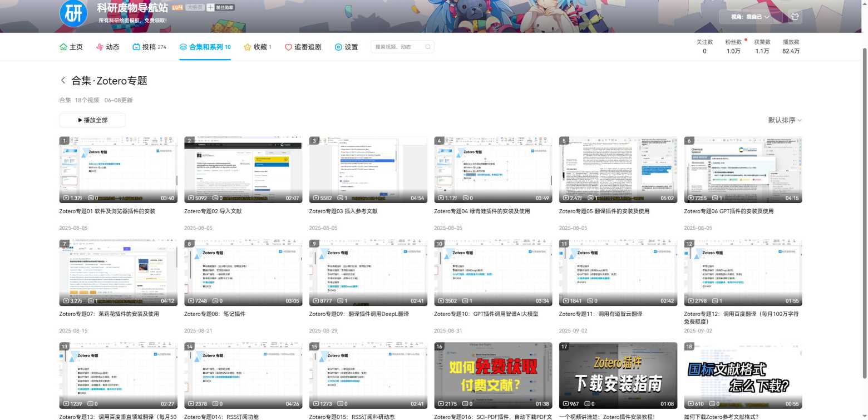Open title Zotero专题01 软件及浏览器插件的安装
868x420 pixels.
point(107,211)
